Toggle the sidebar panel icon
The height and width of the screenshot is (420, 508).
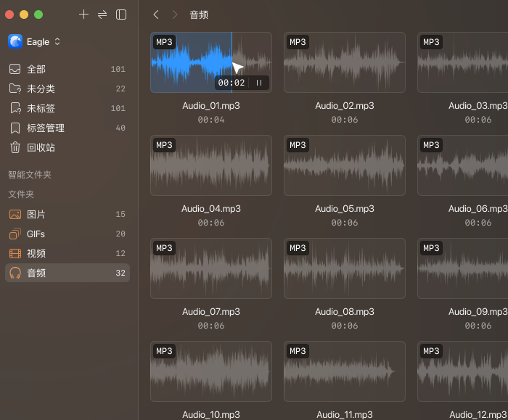coord(121,15)
